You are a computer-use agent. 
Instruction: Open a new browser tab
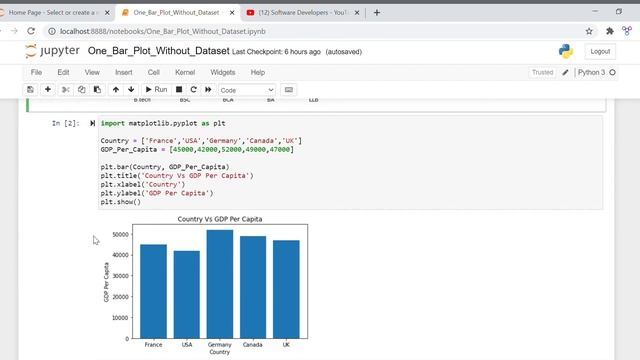[377, 13]
